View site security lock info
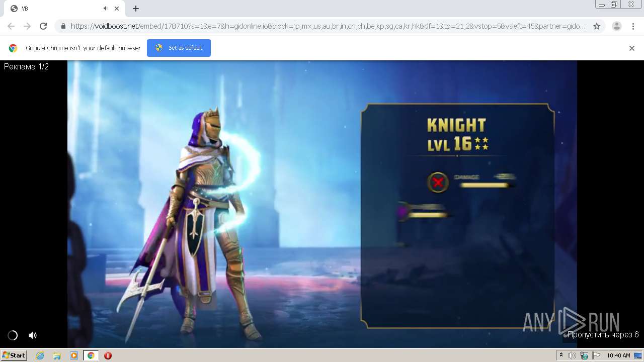This screenshot has height=362, width=644. click(63, 26)
